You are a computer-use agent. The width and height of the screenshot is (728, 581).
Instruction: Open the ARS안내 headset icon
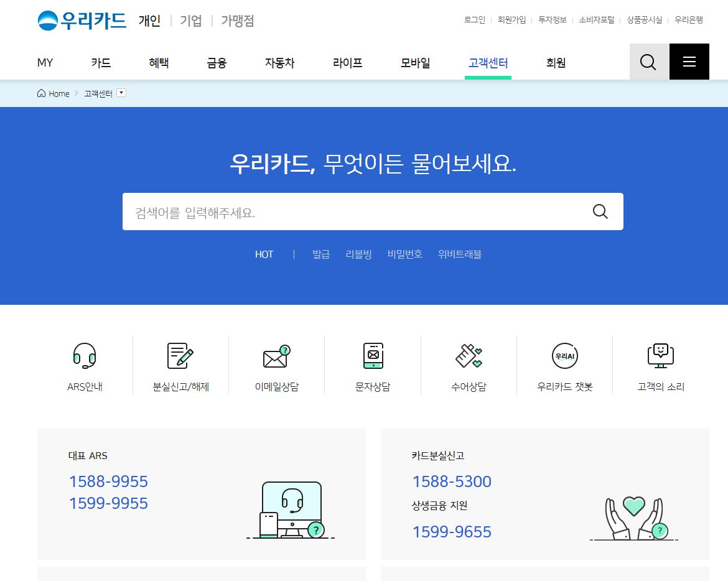tap(85, 356)
